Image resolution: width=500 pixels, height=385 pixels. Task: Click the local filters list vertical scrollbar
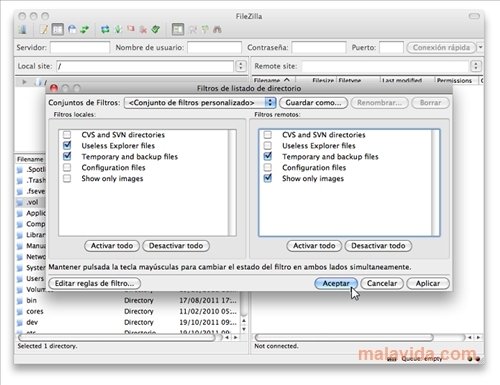coord(232,183)
